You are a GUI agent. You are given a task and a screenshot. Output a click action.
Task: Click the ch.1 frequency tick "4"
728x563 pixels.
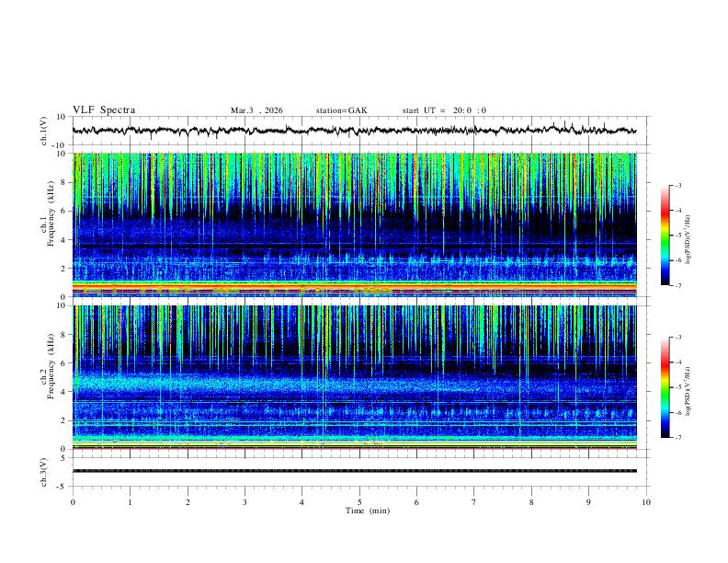coord(63,240)
